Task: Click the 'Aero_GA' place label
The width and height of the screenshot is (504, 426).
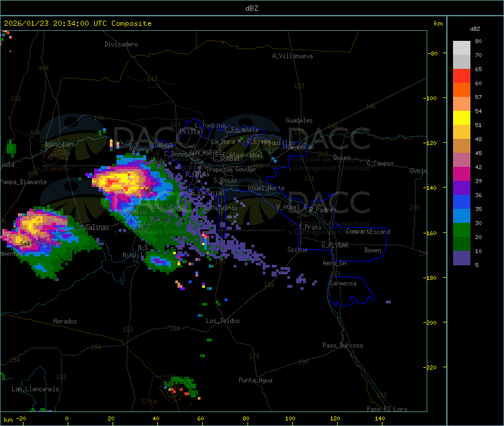Action: click(335, 263)
